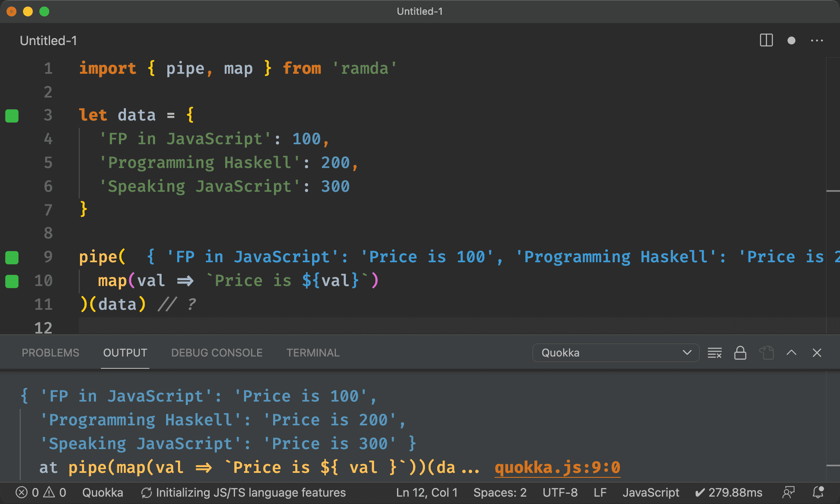This screenshot has width=840, height=504.
Task: Click the output panel scrollbar
Action: click(833, 427)
